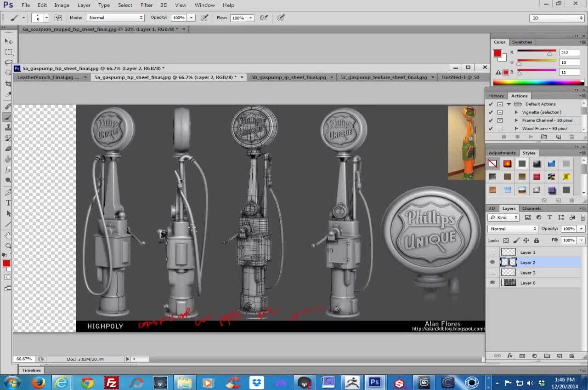Open the layer Opacity dropdown arrow
The height and width of the screenshot is (390, 588).
[x=581, y=229]
